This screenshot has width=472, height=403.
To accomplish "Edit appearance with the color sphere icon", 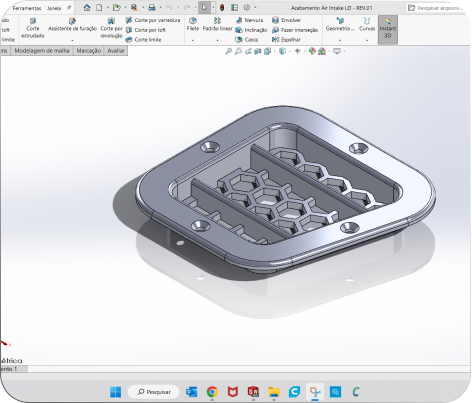I will 312,51.
